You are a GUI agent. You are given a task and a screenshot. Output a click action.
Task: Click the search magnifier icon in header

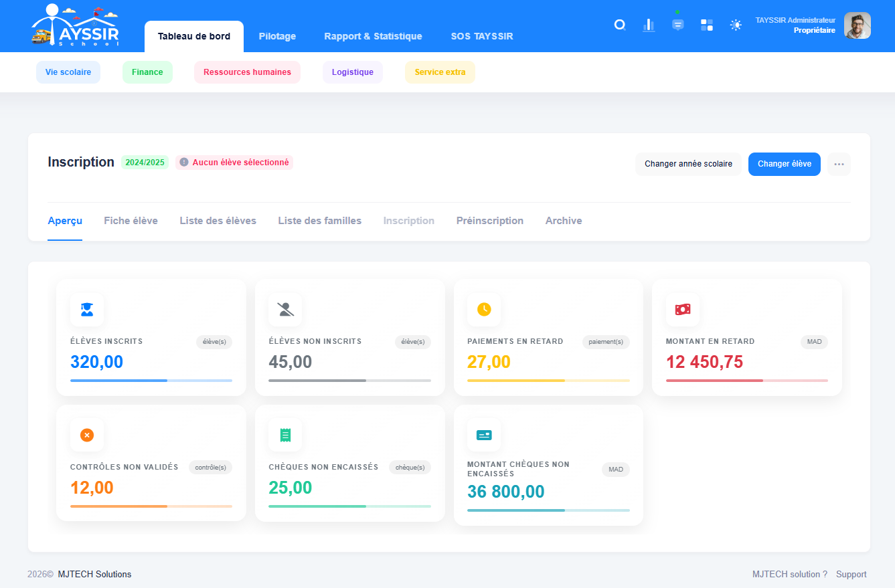pyautogui.click(x=620, y=25)
